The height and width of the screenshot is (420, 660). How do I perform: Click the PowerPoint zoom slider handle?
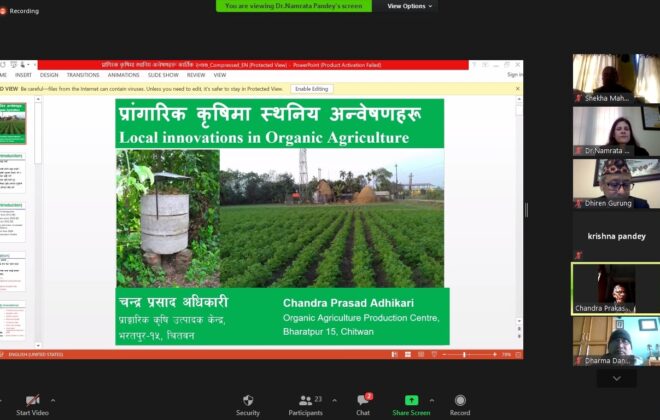pyautogui.click(x=465, y=355)
